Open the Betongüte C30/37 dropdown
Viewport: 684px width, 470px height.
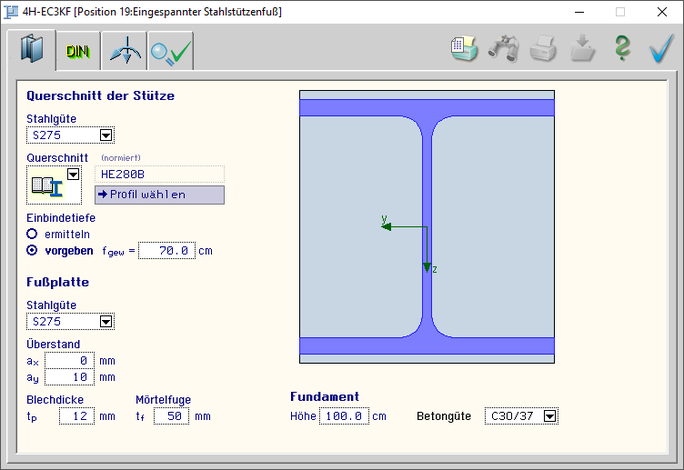pos(549,415)
